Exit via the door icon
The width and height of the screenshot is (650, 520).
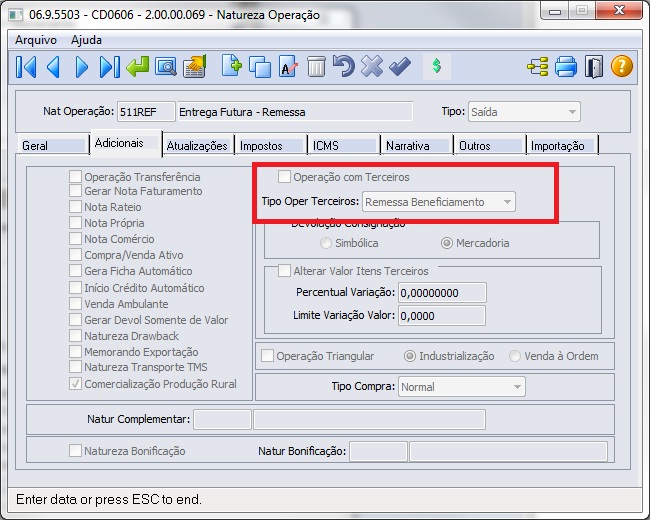point(594,67)
